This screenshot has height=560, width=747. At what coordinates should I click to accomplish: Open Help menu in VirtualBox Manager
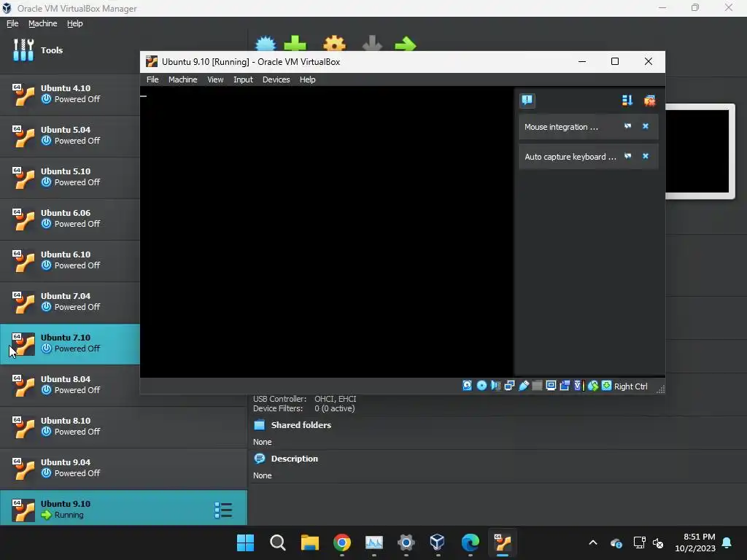(x=75, y=23)
